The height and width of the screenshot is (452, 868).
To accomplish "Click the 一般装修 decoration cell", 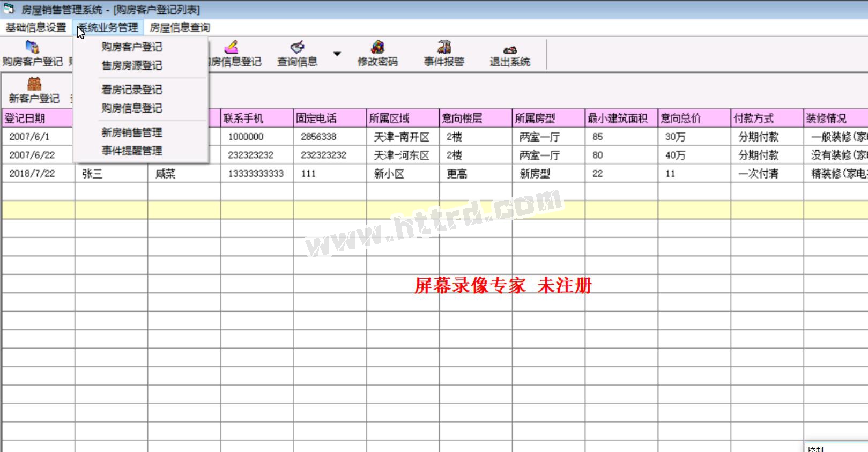I will pos(836,137).
